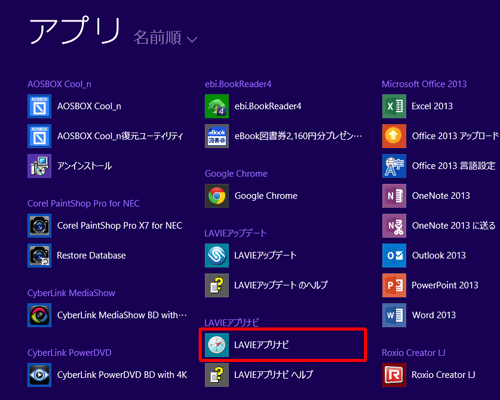Image resolution: width=500 pixels, height=400 pixels.
Task: Launch CyberLink MediaShow BD app icon
Action: [x=39, y=315]
